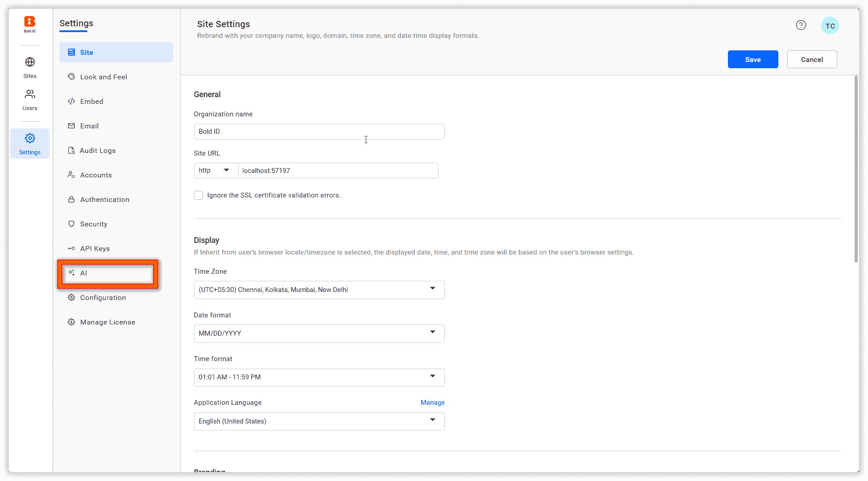Open the Sites globe icon
This screenshot has width=868, height=481.
(x=30, y=62)
